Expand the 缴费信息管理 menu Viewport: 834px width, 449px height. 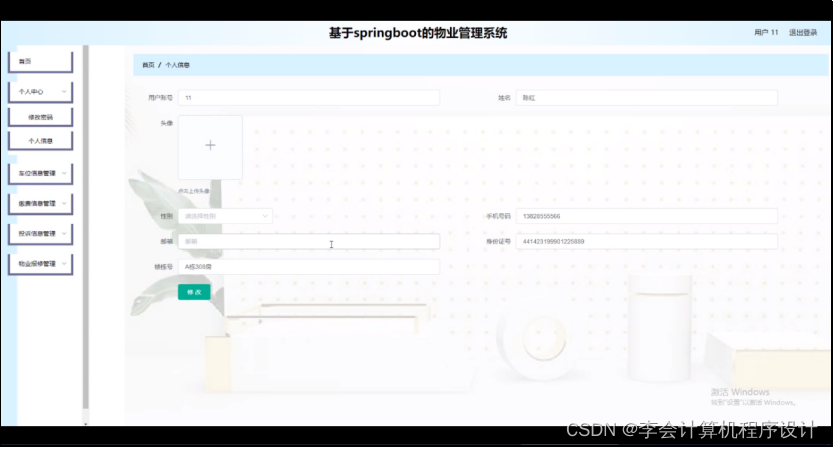coord(40,204)
